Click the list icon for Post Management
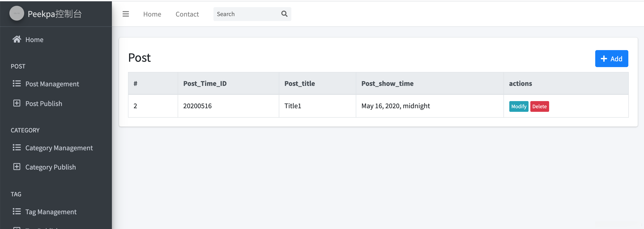Viewport: 644px width, 229px height. (x=17, y=83)
